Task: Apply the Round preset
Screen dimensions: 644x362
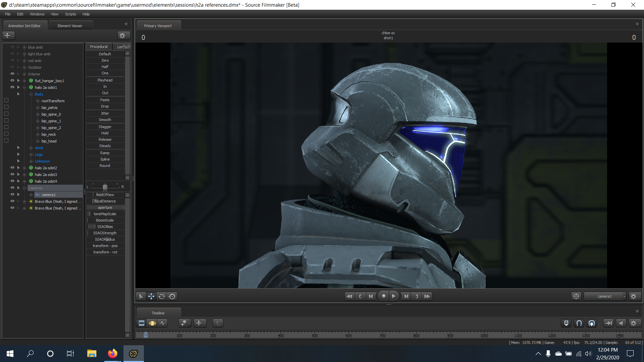Action: tap(105, 166)
